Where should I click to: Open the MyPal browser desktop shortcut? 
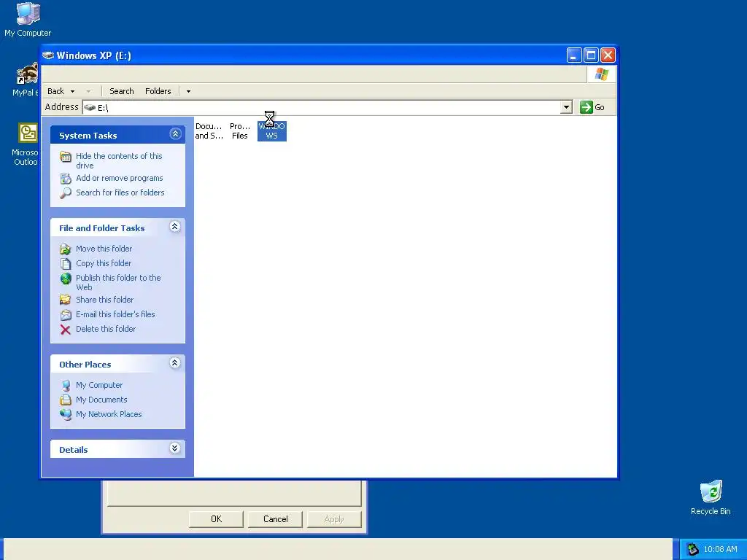click(x=26, y=80)
